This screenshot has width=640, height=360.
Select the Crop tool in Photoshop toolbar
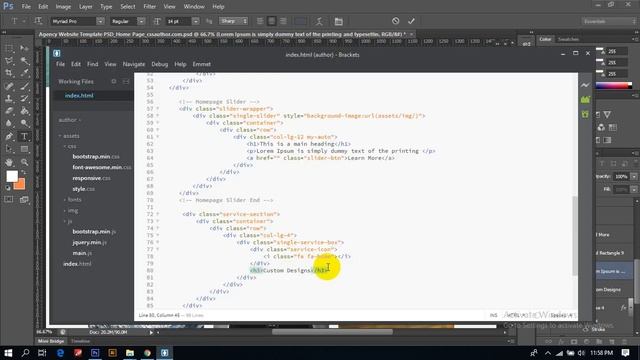9,73
